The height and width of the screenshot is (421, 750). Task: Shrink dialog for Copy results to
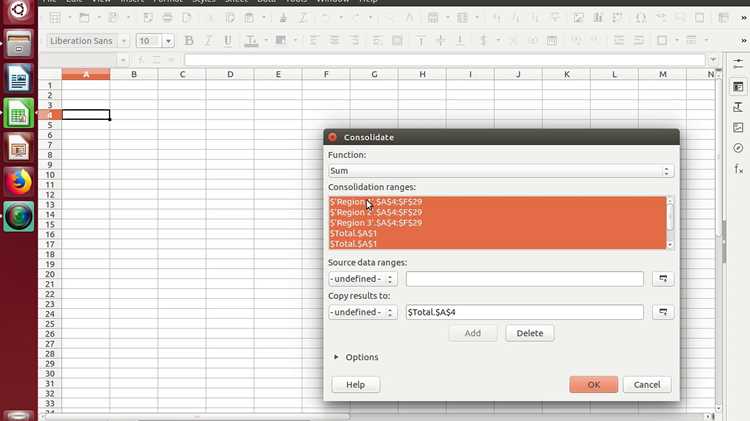[x=663, y=312]
